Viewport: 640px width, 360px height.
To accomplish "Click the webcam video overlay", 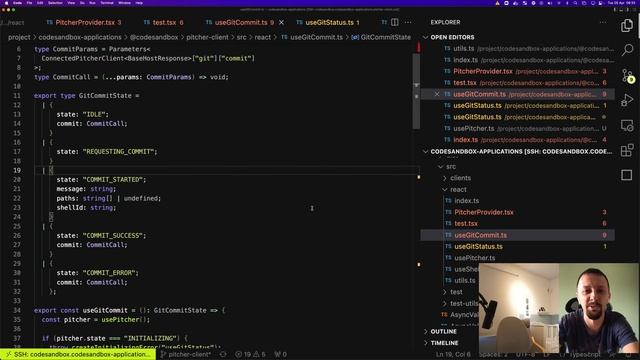I will (558, 308).
